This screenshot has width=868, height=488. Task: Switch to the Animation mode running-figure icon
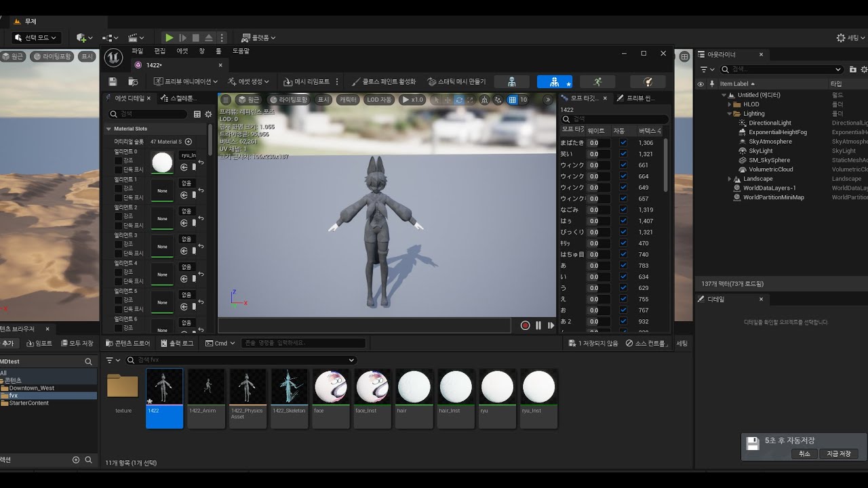coord(597,81)
